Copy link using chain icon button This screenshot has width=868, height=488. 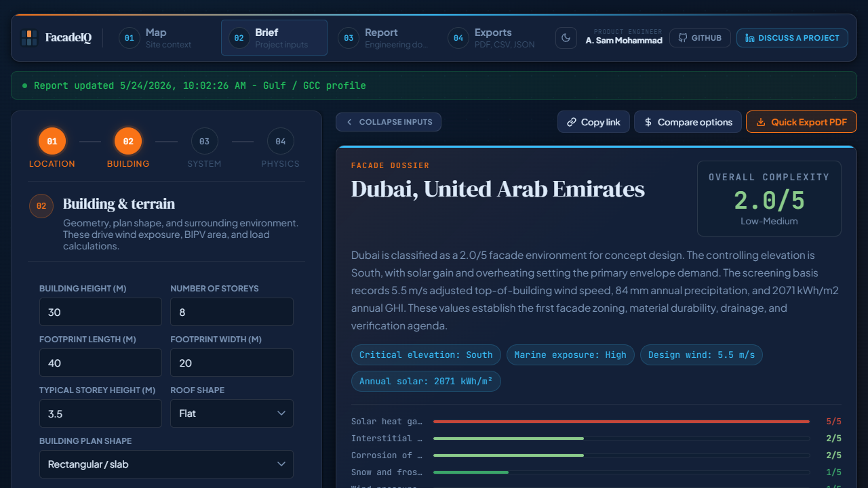pyautogui.click(x=593, y=122)
